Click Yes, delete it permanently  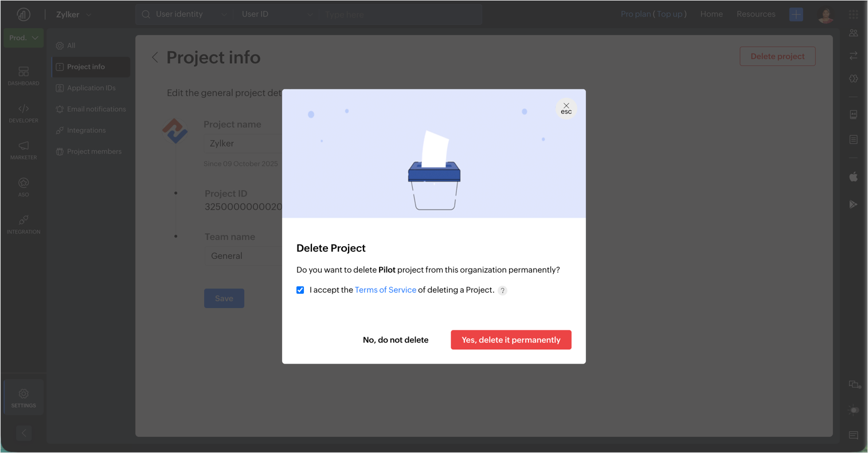(511, 340)
